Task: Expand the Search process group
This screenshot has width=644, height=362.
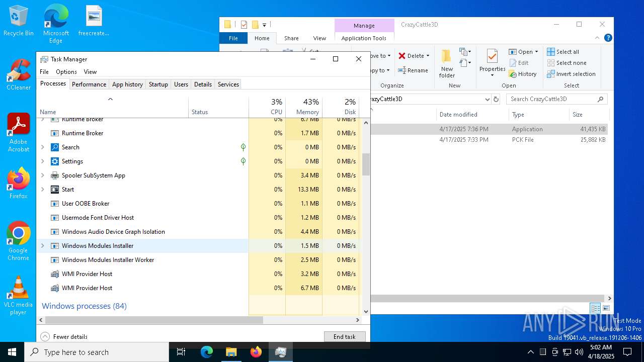Action: 43,147
